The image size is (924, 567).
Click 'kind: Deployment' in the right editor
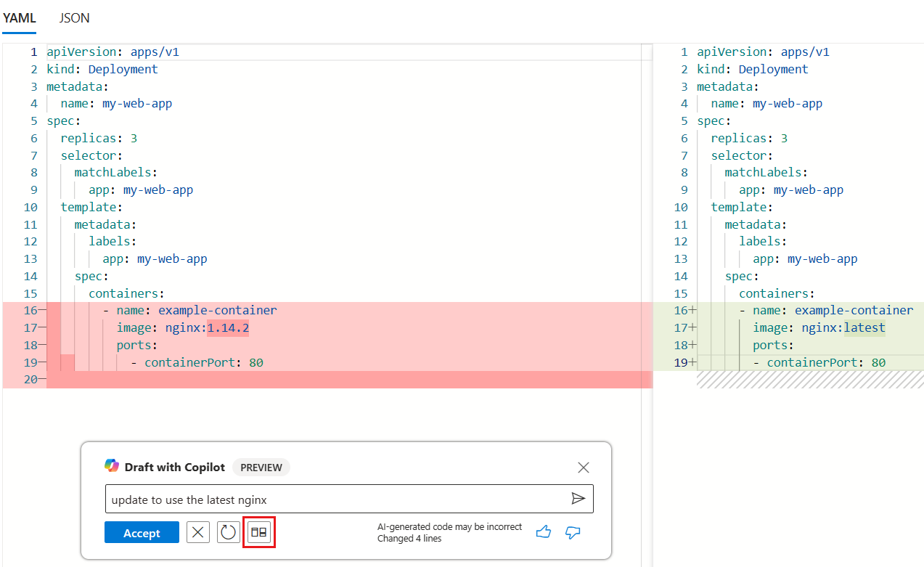click(x=753, y=70)
